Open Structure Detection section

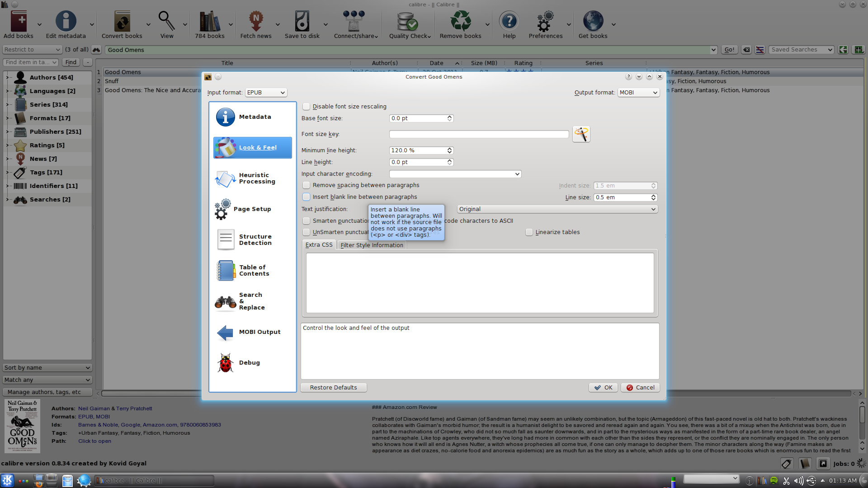tap(252, 240)
